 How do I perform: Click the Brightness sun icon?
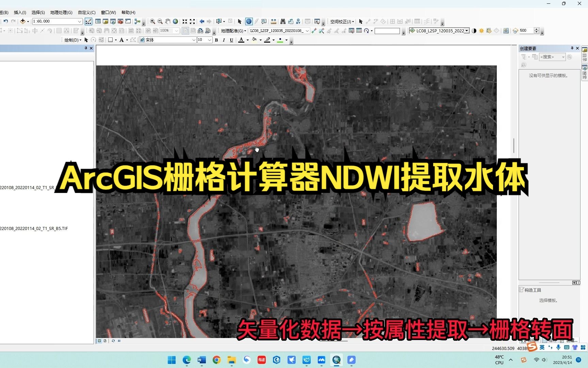pyautogui.click(x=481, y=31)
